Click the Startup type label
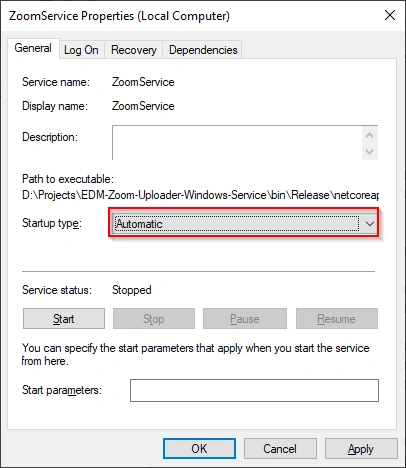The width and height of the screenshot is (406, 468). click(x=52, y=223)
